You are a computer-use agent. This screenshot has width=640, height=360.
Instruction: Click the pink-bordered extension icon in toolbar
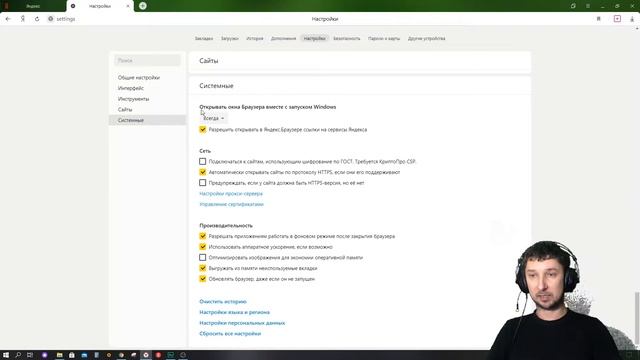617,19
